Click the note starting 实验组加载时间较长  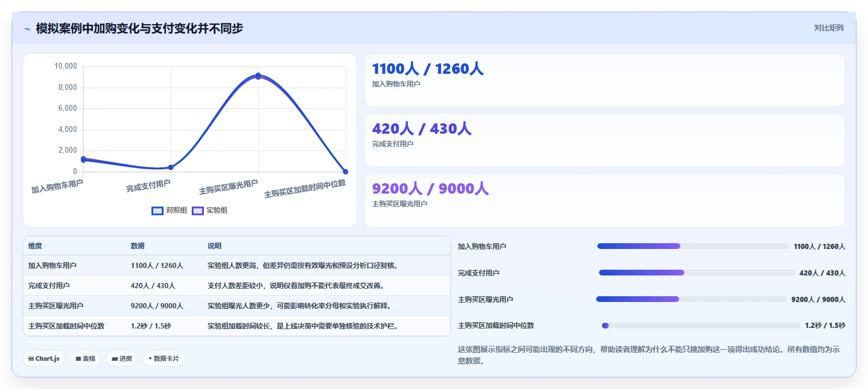pyautogui.click(x=303, y=326)
